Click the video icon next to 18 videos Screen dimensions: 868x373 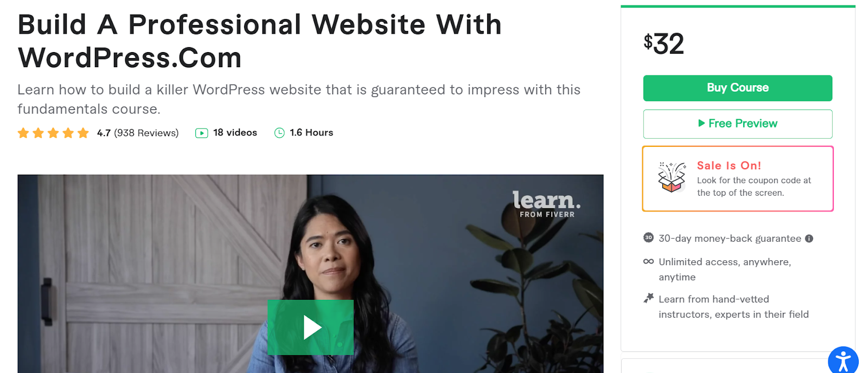pyautogui.click(x=201, y=133)
